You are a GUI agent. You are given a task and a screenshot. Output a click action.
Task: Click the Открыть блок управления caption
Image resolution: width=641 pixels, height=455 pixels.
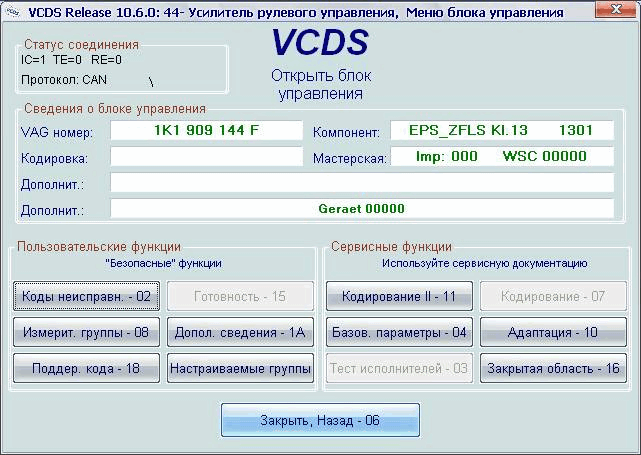pyautogui.click(x=321, y=85)
